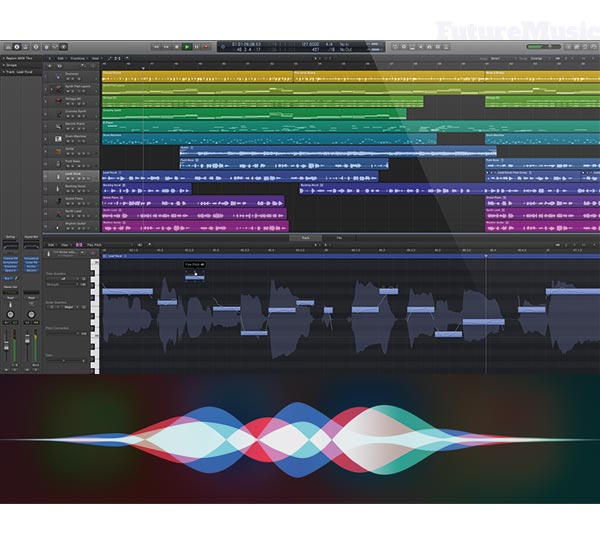600x540 pixels.
Task: Adjust the Gain slider in editor
Action: click(65, 361)
